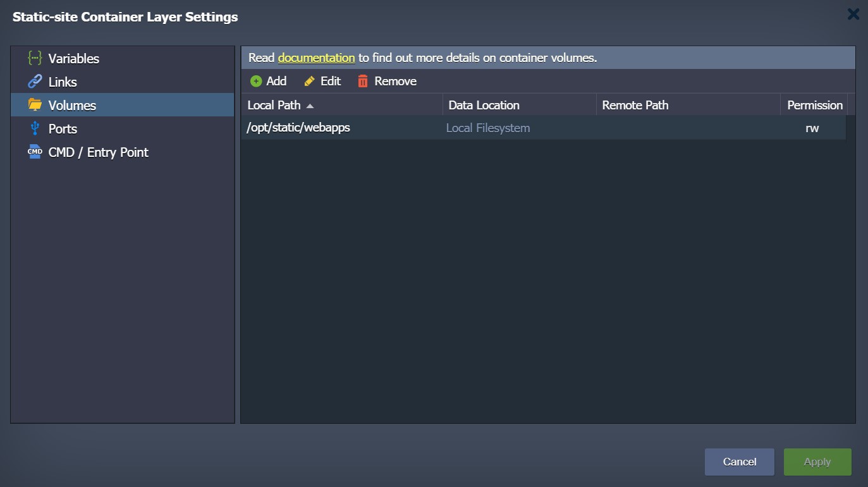
Task: Click the Permission column header
Action: tap(814, 105)
